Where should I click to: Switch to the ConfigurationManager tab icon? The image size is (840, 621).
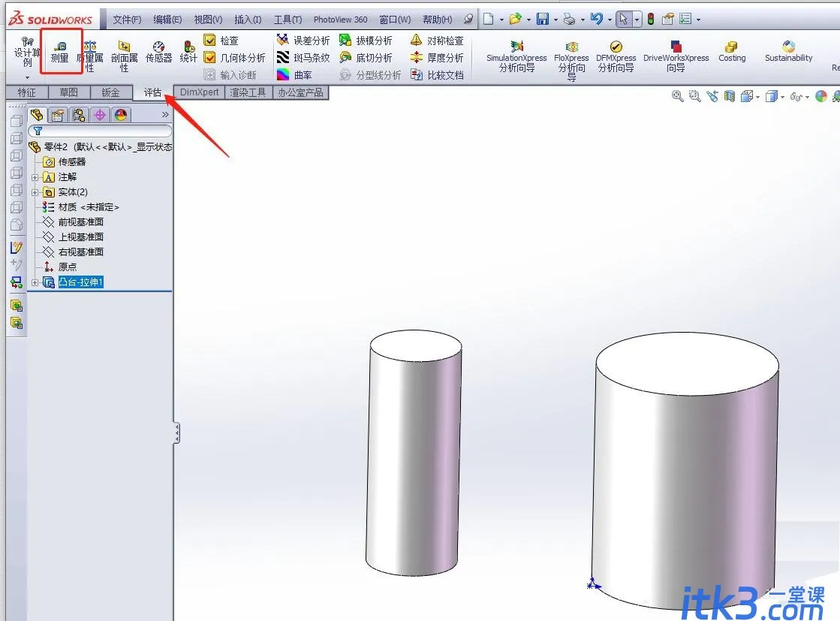79,115
